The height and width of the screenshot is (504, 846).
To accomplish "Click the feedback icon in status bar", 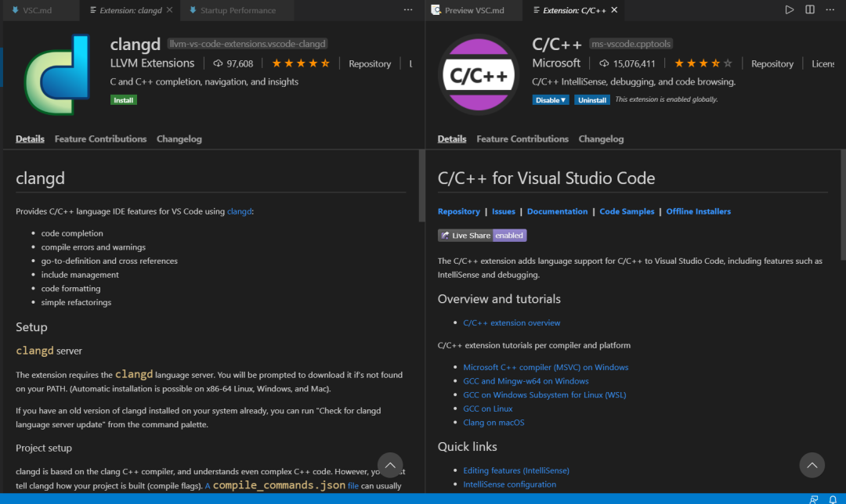I will pyautogui.click(x=814, y=499).
